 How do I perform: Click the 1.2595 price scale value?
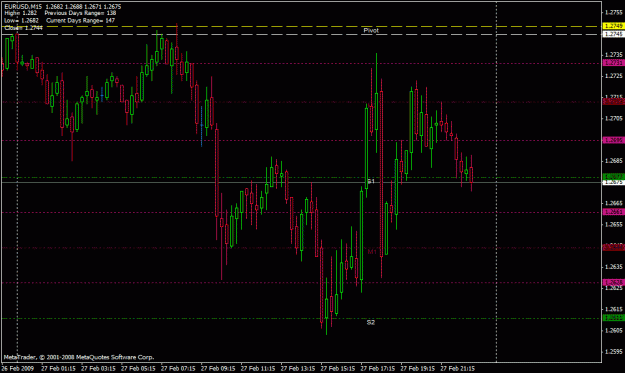click(x=614, y=351)
